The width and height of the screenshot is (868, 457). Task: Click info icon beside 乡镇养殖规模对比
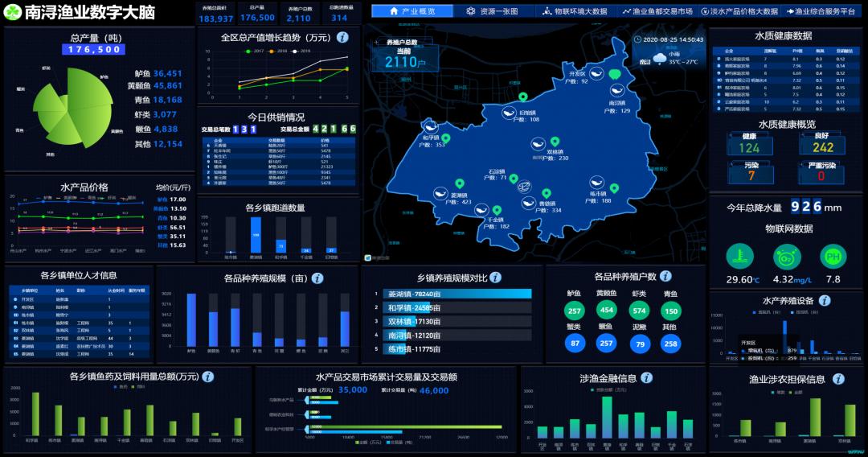coord(495,278)
